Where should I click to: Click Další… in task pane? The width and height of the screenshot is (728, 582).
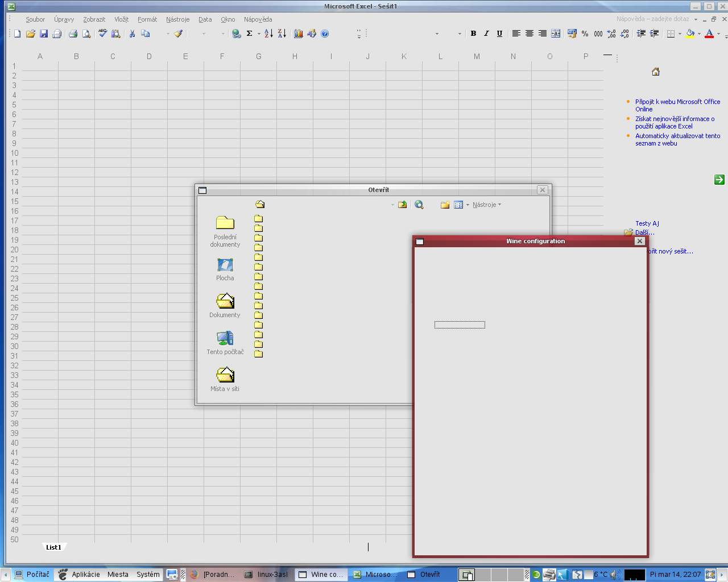tap(645, 232)
